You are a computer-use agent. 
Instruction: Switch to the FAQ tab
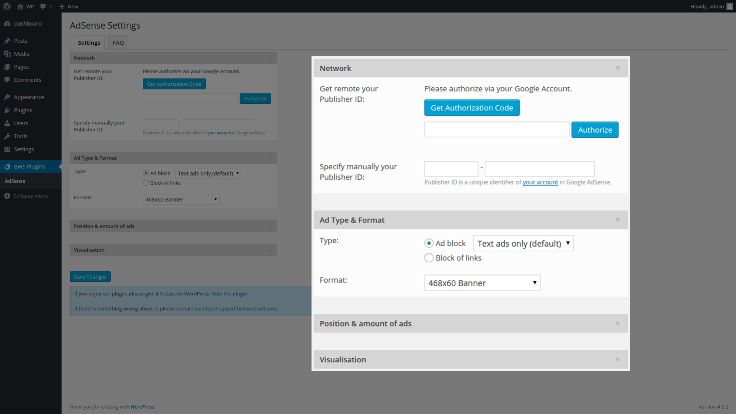tap(118, 43)
